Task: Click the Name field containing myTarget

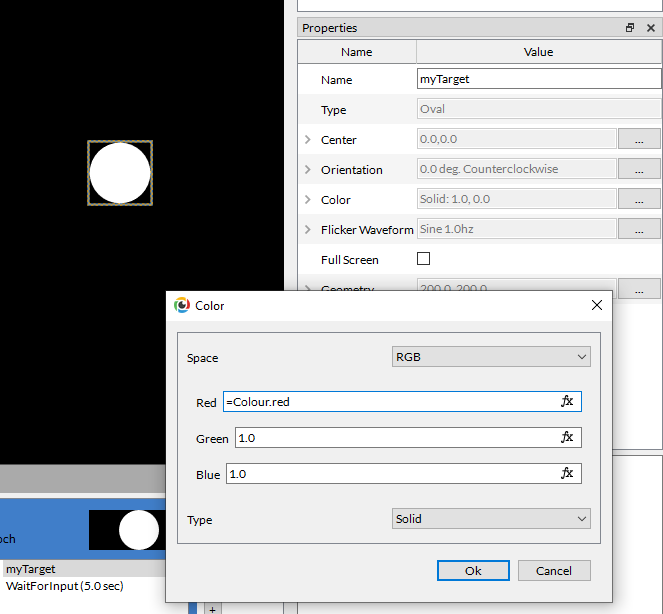Action: pos(538,79)
